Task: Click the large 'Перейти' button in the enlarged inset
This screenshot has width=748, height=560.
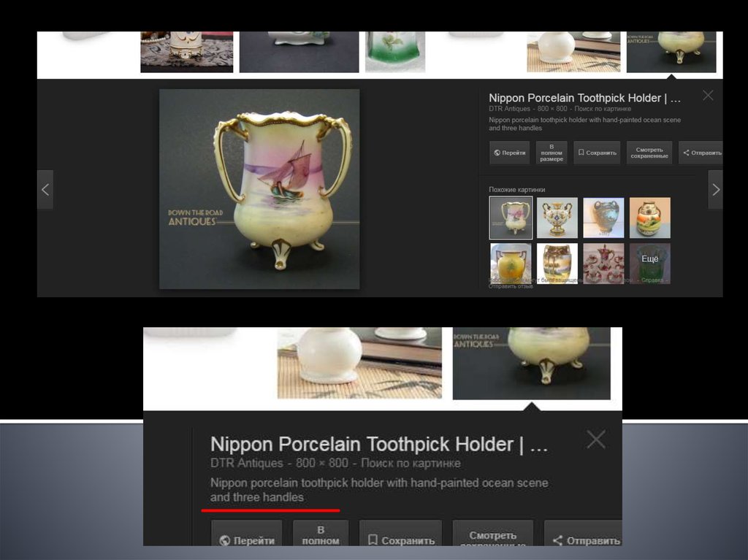Action: [x=247, y=534]
